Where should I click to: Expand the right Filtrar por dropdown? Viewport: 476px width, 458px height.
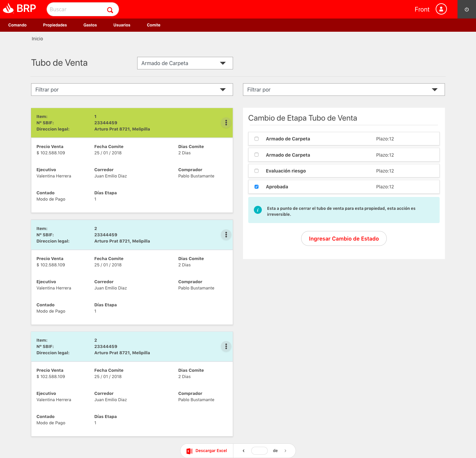click(x=344, y=90)
